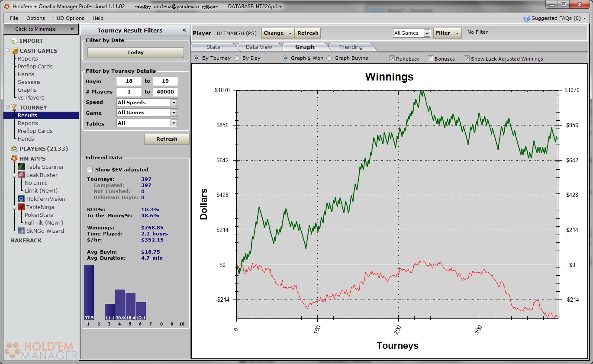Click the IMPORT icon in sidebar
The image size is (593, 364).
[14, 41]
